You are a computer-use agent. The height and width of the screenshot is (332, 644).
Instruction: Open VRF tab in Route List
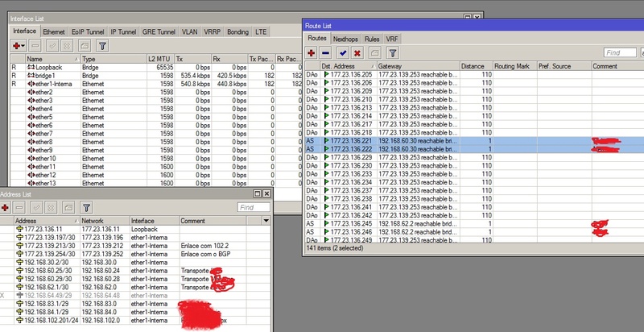391,39
